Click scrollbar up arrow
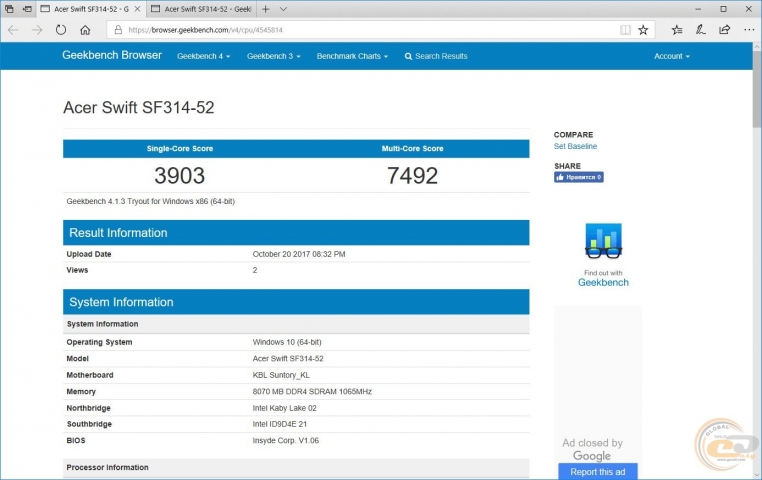The height and width of the screenshot is (480, 762). pos(757,47)
